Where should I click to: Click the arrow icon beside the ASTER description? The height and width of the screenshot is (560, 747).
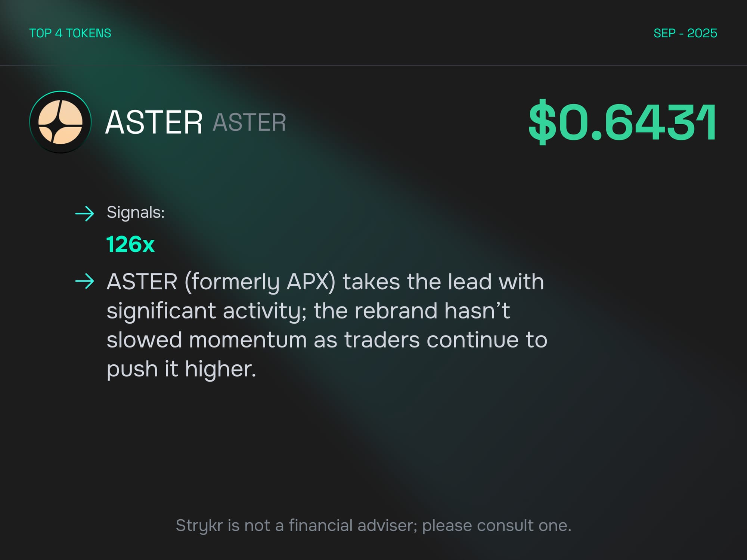tap(85, 281)
